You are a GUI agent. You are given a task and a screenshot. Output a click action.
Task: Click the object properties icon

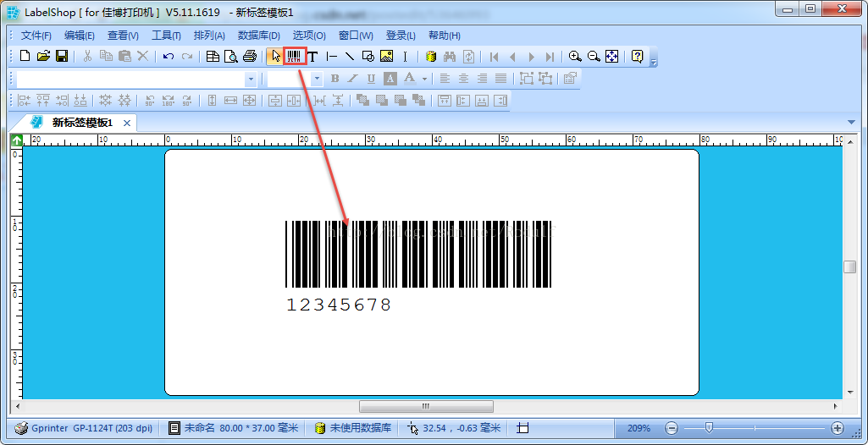pyautogui.click(x=570, y=79)
